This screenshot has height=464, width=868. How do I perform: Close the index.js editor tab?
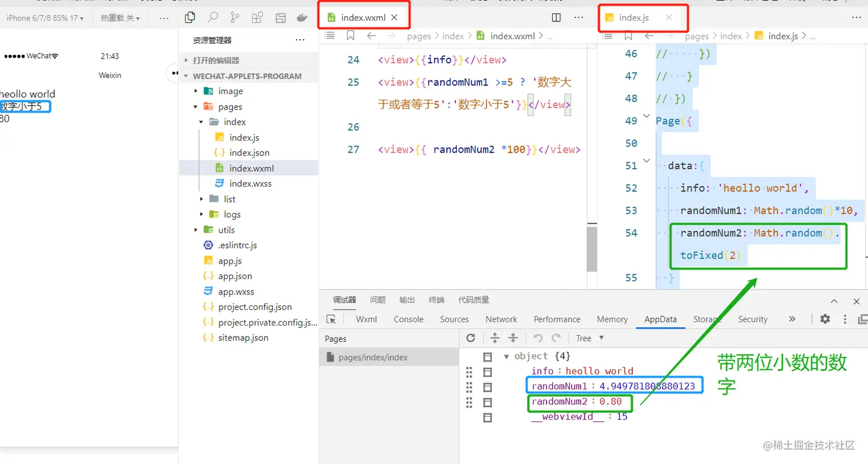coord(669,18)
